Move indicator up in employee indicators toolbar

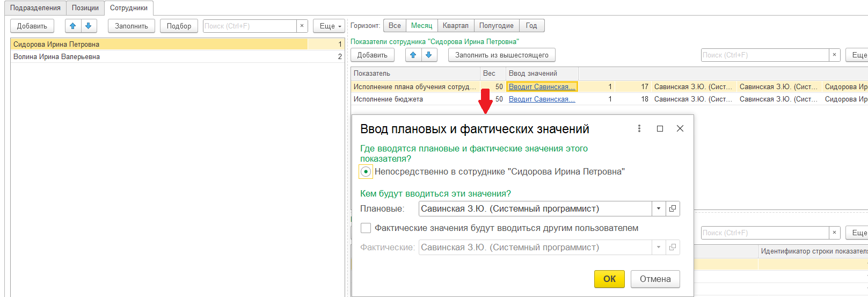click(x=413, y=55)
